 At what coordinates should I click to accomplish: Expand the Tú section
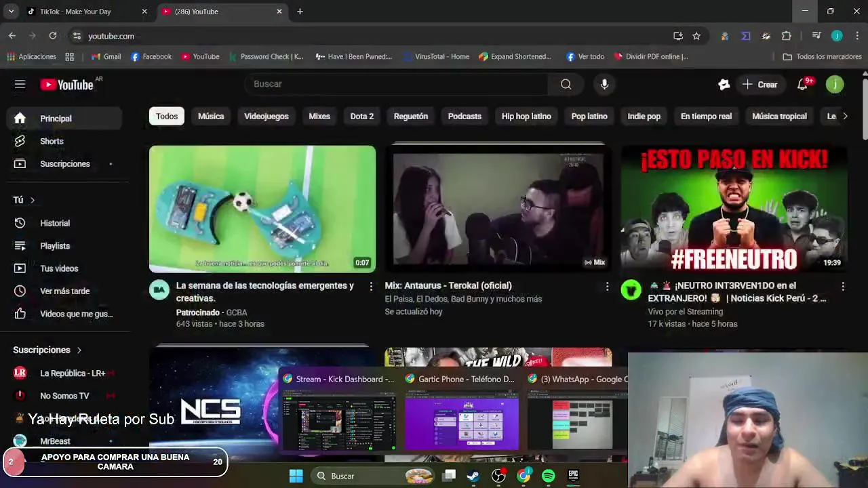coord(24,200)
